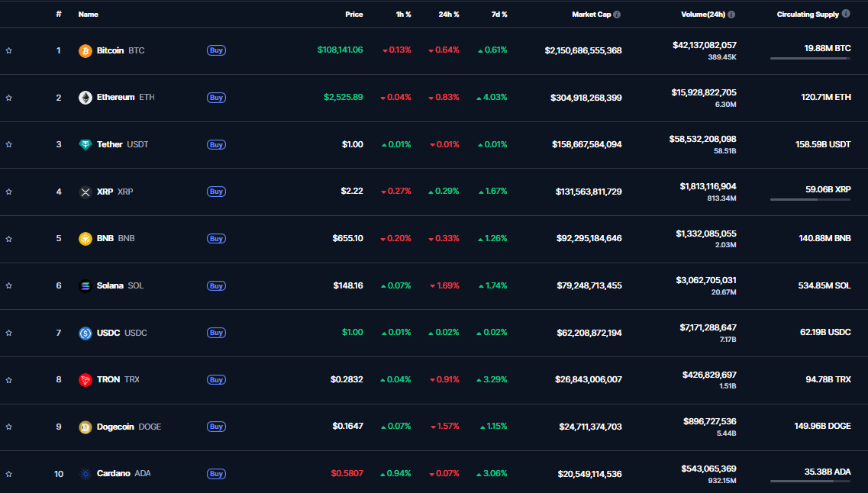Sort by the Price column header
The height and width of the screenshot is (493, 868).
(x=354, y=14)
